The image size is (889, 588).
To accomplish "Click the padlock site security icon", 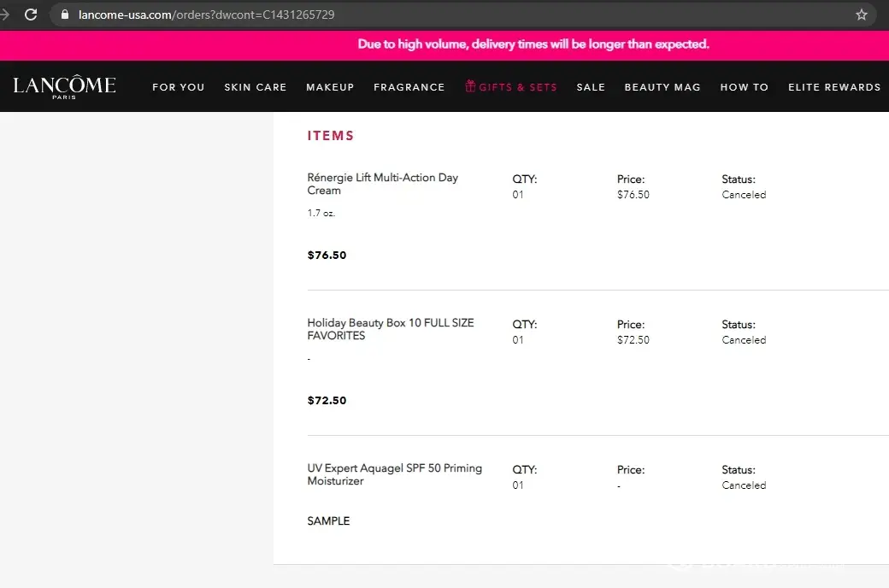I will 65,15.
